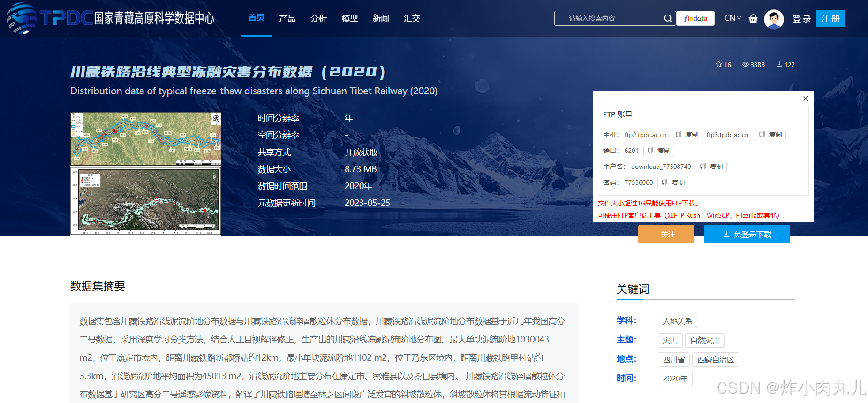Open the 首页 navigation tab
Viewport: 868px width, 403px height.
(257, 18)
